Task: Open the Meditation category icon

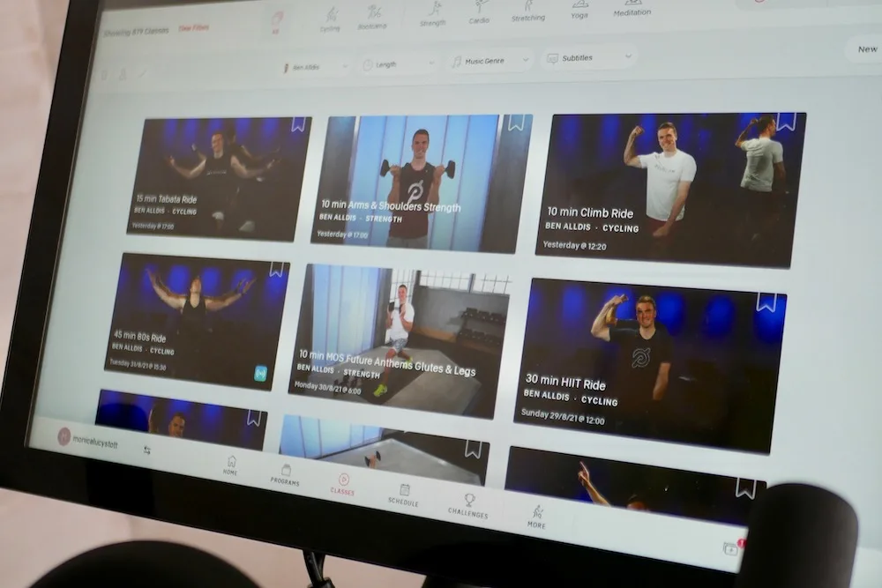Action: pyautogui.click(x=632, y=8)
